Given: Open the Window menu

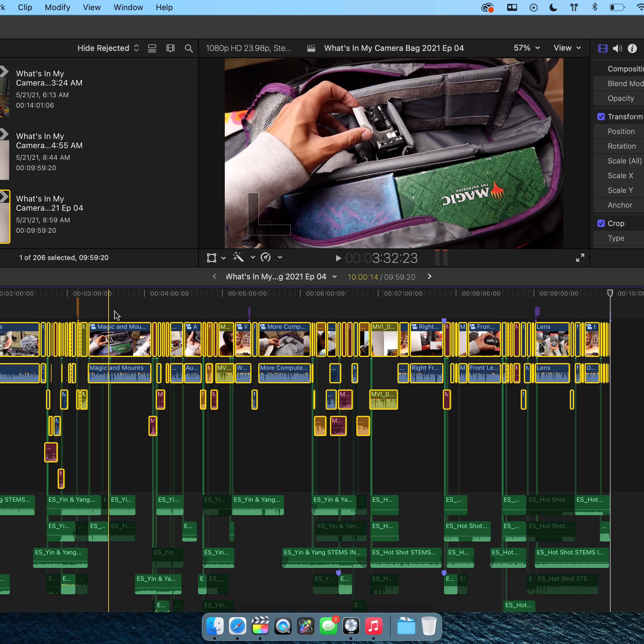Looking at the screenshot, I should (x=128, y=7).
